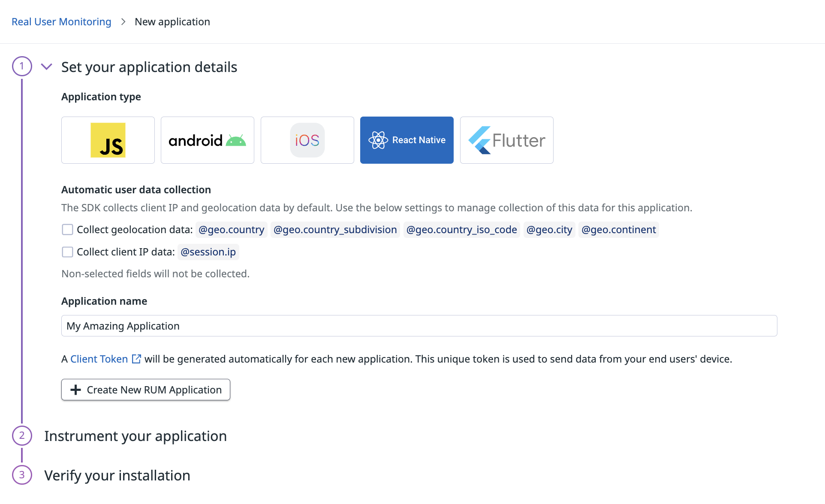Select the React Native application type
The width and height of the screenshot is (825, 504).
(407, 140)
